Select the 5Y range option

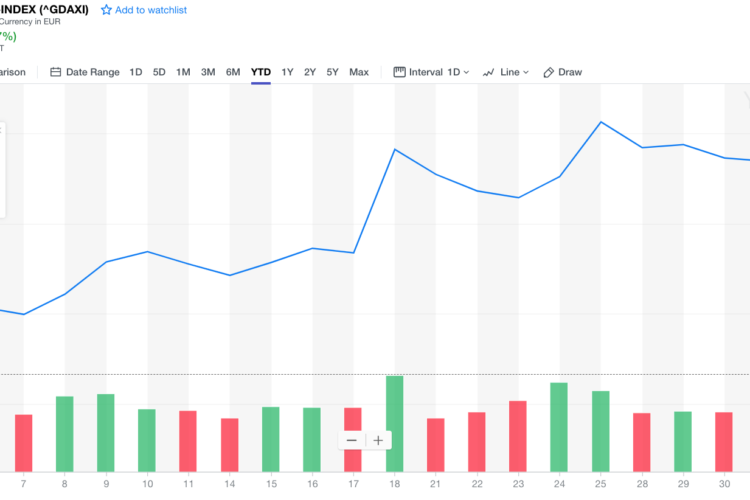coord(333,72)
